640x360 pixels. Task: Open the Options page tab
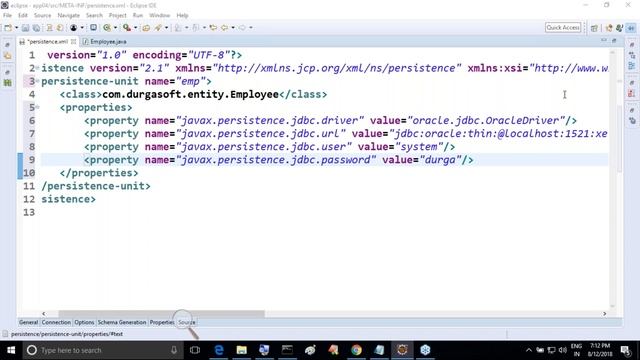tap(84, 322)
